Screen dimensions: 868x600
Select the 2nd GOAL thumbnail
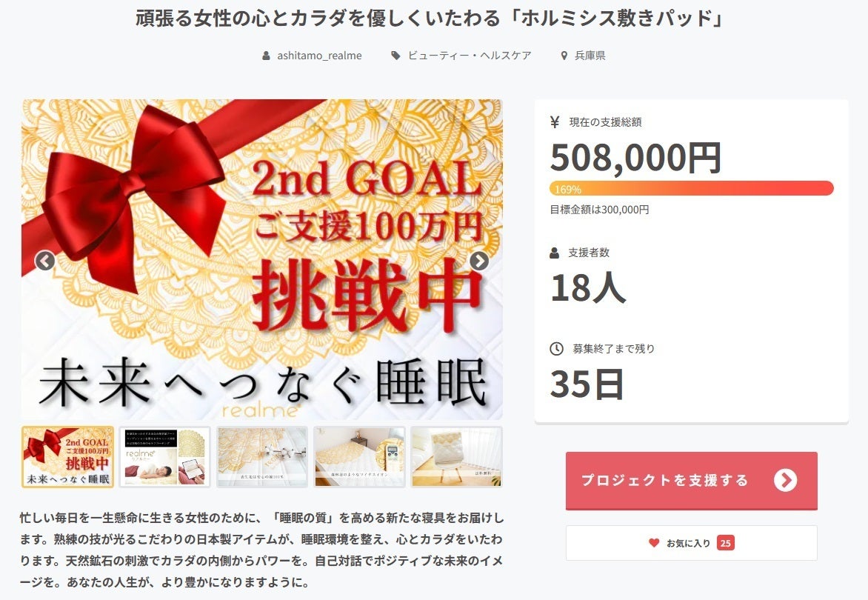67,456
